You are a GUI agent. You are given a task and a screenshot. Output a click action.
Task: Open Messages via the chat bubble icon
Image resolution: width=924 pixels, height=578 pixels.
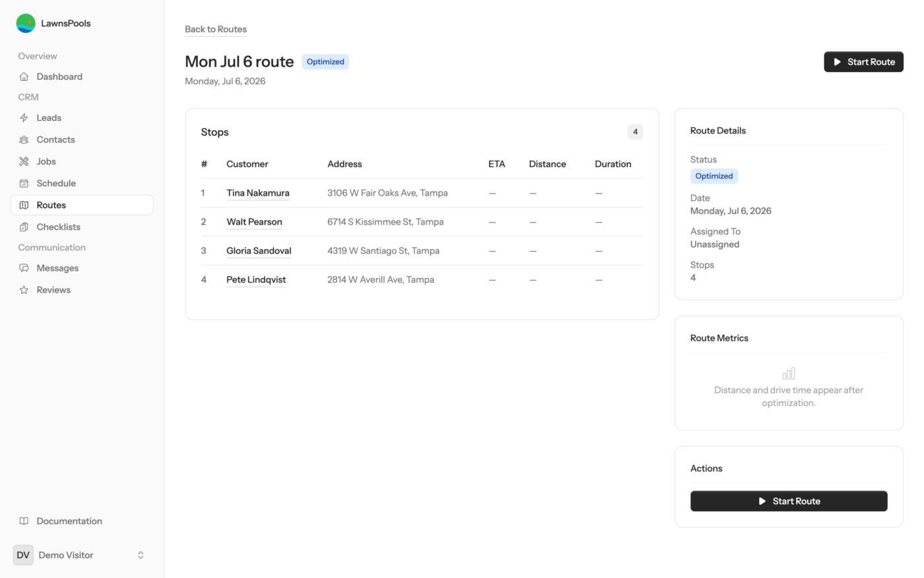[x=24, y=268]
